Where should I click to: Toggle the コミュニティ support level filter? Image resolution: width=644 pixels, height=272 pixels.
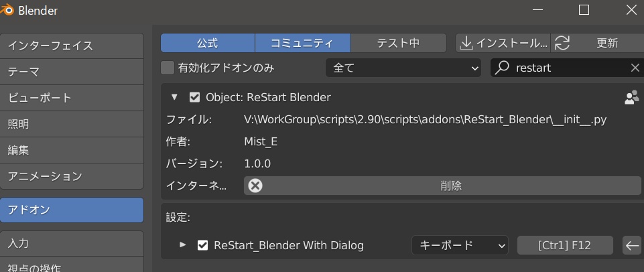303,43
